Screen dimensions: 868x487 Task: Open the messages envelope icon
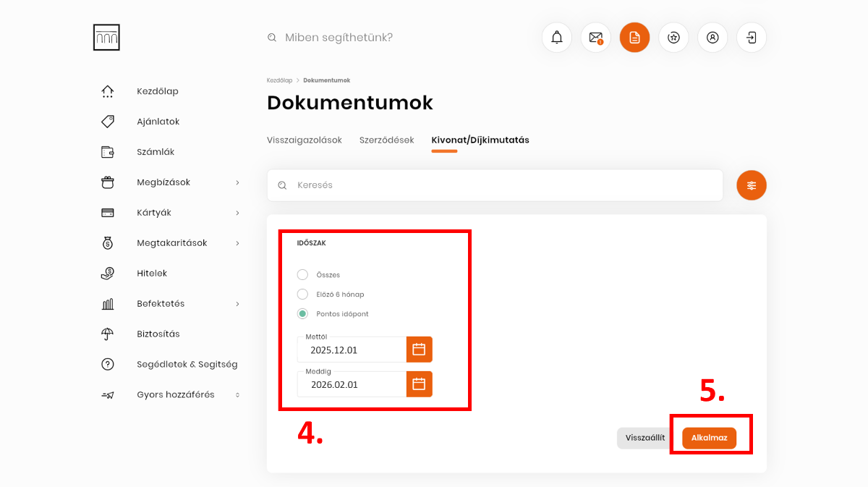point(596,38)
